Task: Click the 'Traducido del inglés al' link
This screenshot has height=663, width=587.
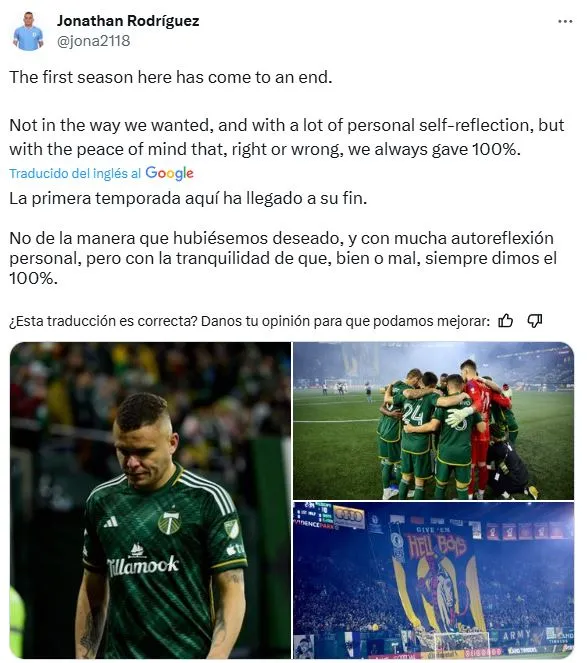Action: coord(75,173)
